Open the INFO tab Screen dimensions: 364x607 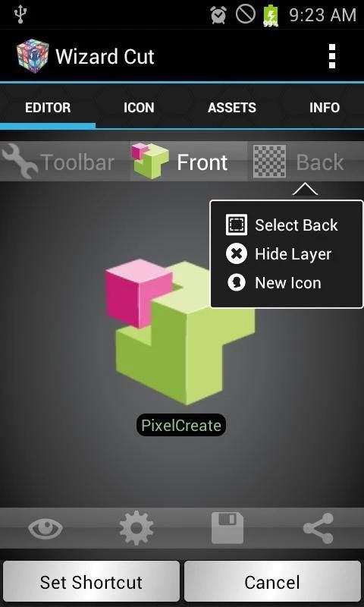pyautogui.click(x=324, y=108)
